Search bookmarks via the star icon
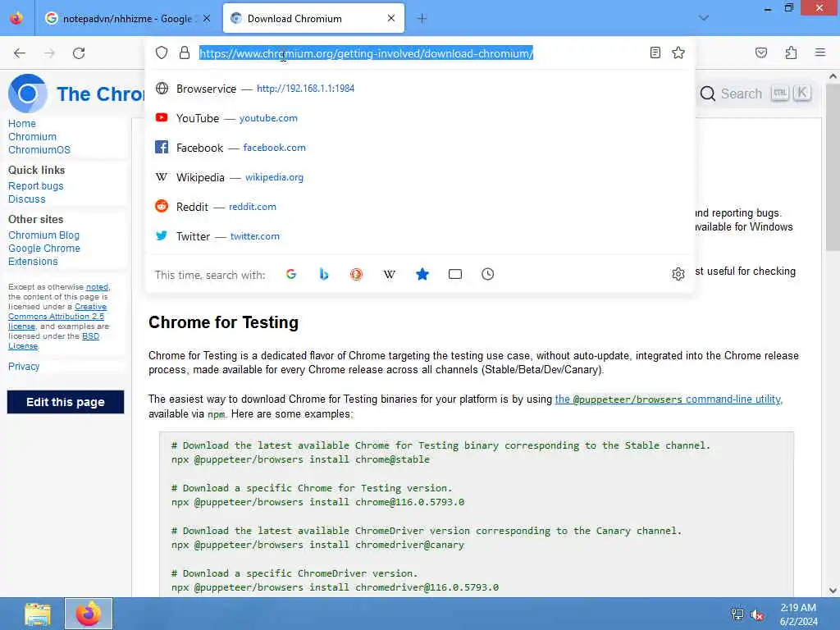Screen dimensions: 840x630 coord(422,274)
